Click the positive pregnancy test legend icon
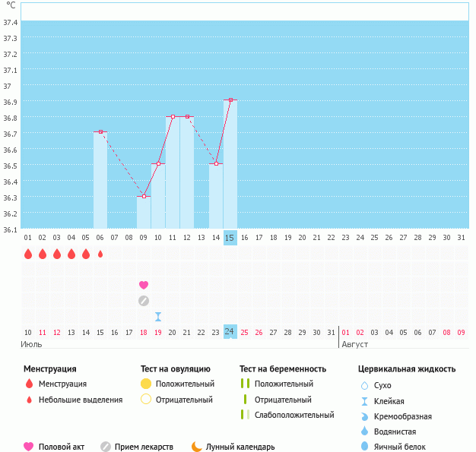Image resolution: width=476 pixels, height=452 pixels. [245, 384]
